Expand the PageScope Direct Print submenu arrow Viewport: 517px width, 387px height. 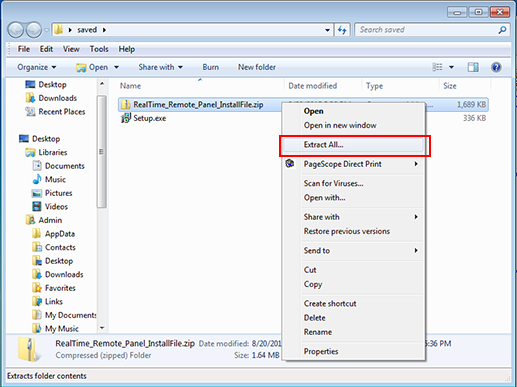click(x=416, y=164)
